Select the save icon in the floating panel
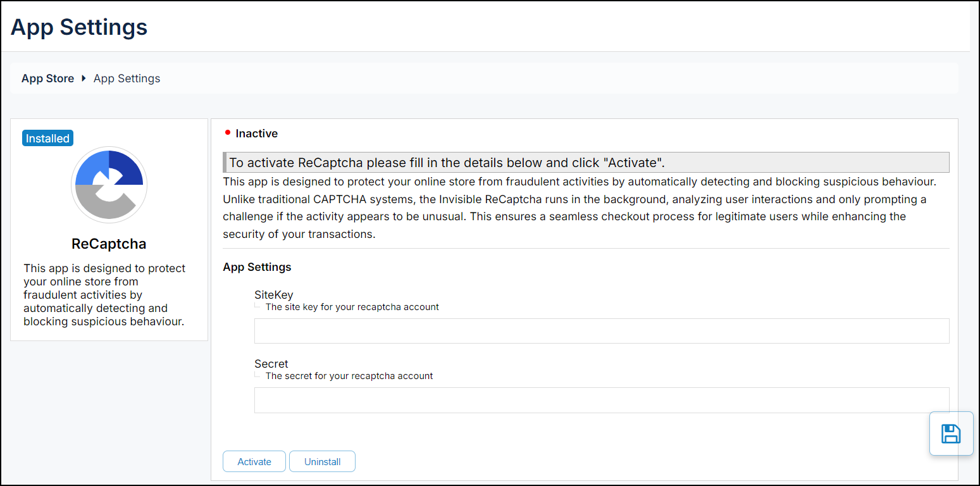980x486 pixels. tap(952, 433)
